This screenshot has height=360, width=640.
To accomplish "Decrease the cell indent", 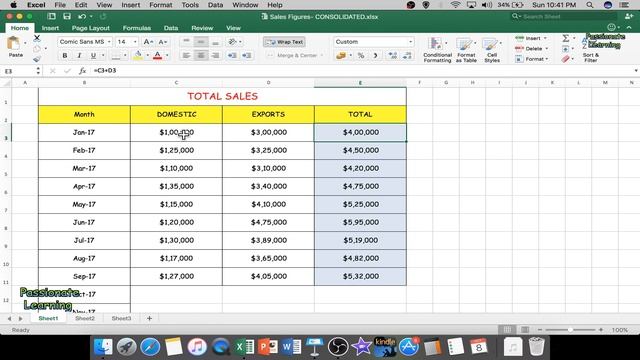I will 232,56.
